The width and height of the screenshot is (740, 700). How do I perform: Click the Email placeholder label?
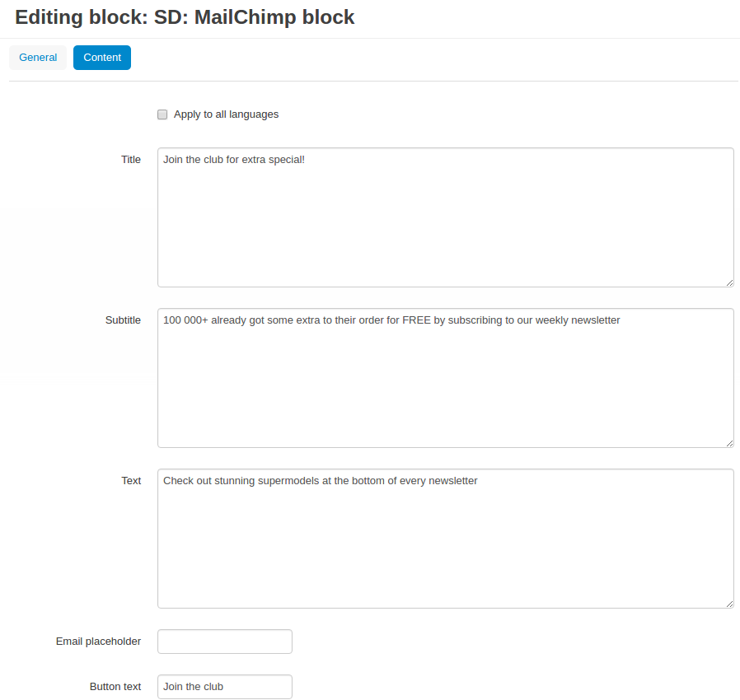[x=98, y=642]
